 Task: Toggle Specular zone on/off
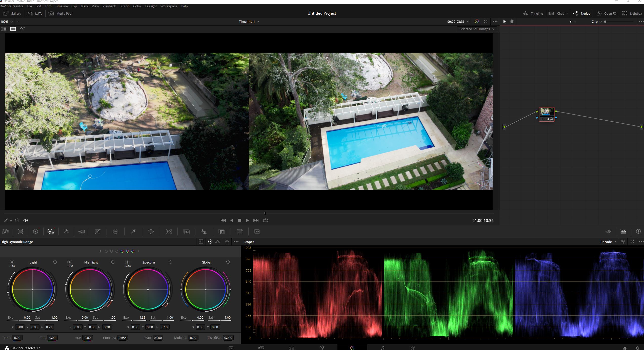127,262
